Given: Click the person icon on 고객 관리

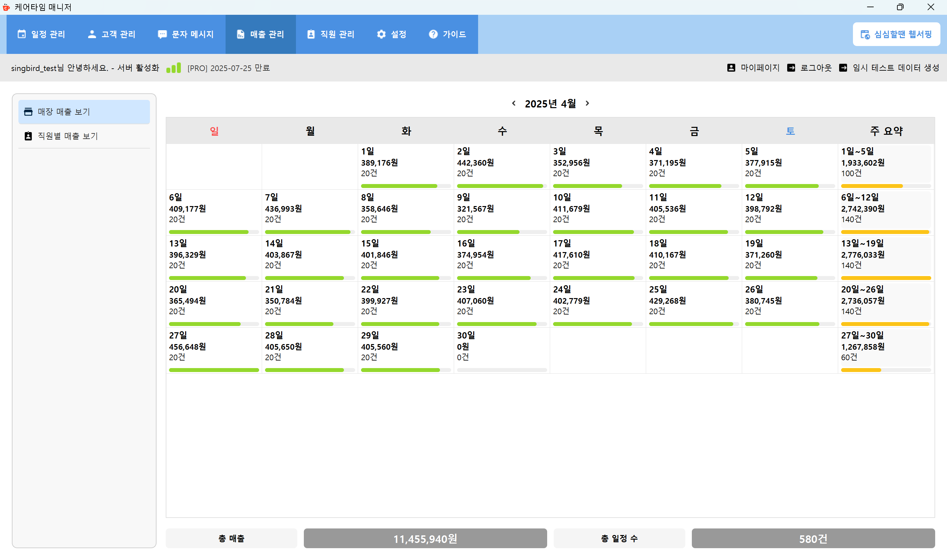Looking at the screenshot, I should pyautogui.click(x=92, y=34).
